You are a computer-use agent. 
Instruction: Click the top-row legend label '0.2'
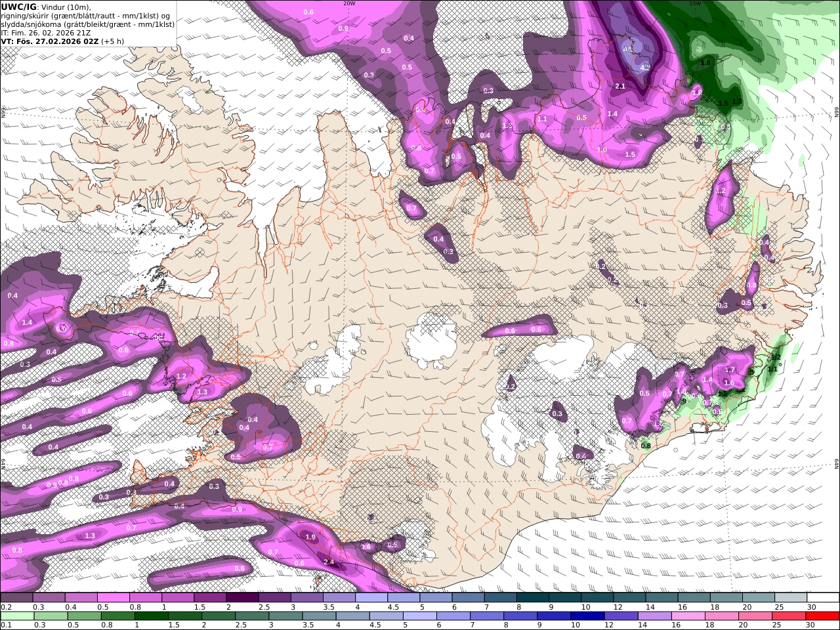coord(6,607)
